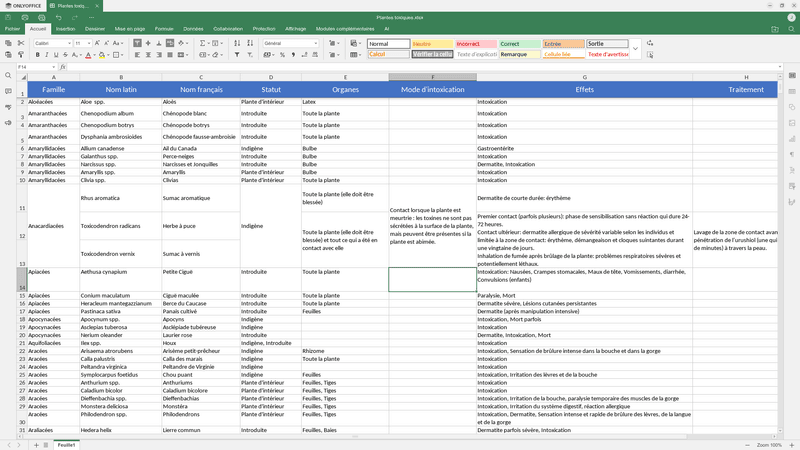The image size is (800, 450).
Task: Open cell settings in the right sidebar
Action: [792, 76]
